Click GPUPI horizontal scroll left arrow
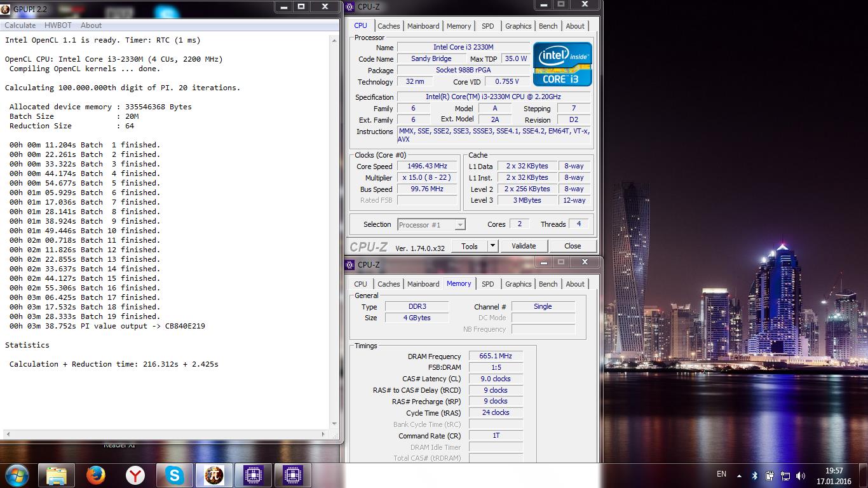868x488 pixels. click(x=7, y=435)
